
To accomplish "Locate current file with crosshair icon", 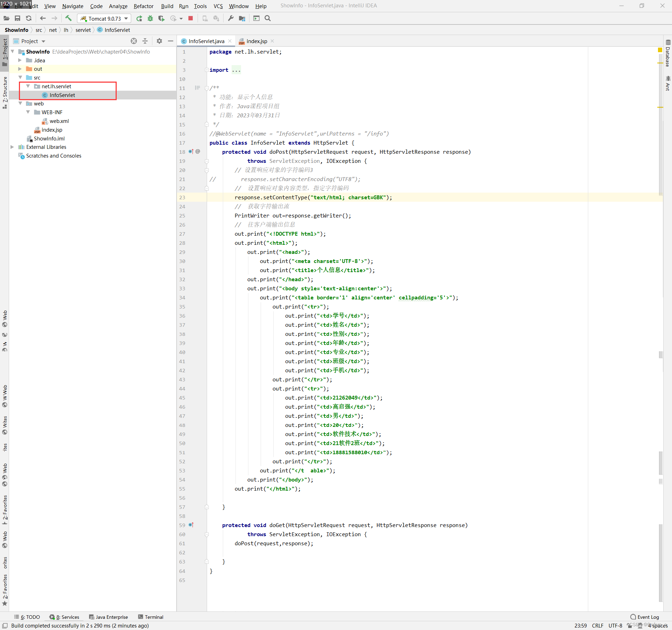I will point(134,41).
